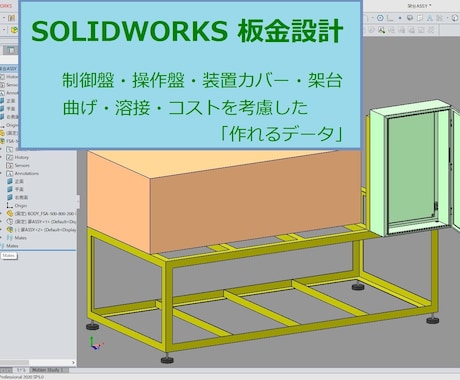460x380 pixels.
Task: Select the (固定) 扉ASSY<1> component
Action: (41, 221)
